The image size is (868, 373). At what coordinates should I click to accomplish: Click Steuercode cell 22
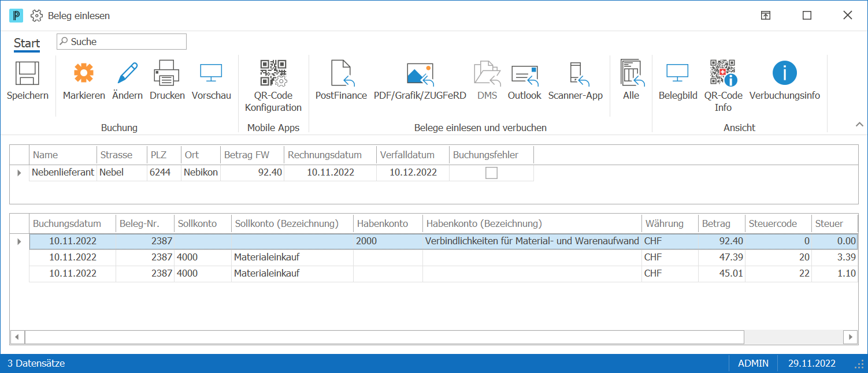click(x=778, y=274)
